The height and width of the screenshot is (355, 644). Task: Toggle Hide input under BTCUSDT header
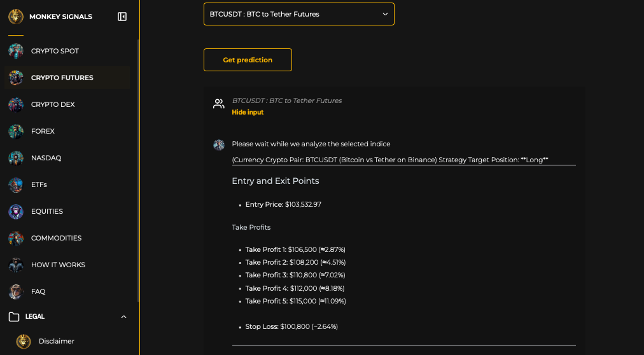248,113
